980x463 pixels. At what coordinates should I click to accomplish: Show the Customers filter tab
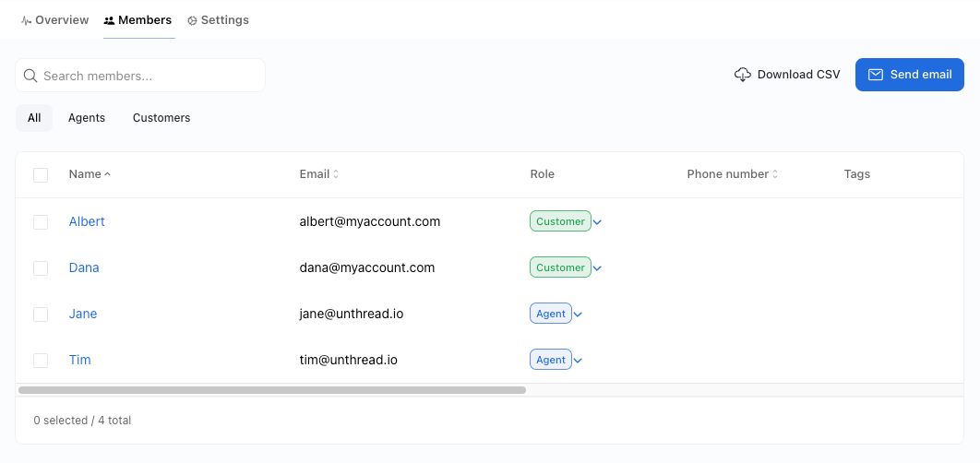pyautogui.click(x=161, y=118)
